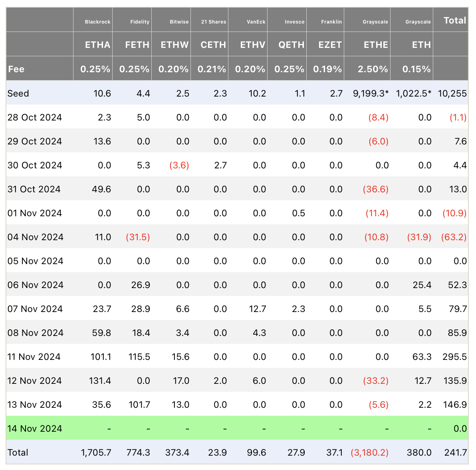
Task: Click the ETHV ticker header
Action: coord(253,45)
